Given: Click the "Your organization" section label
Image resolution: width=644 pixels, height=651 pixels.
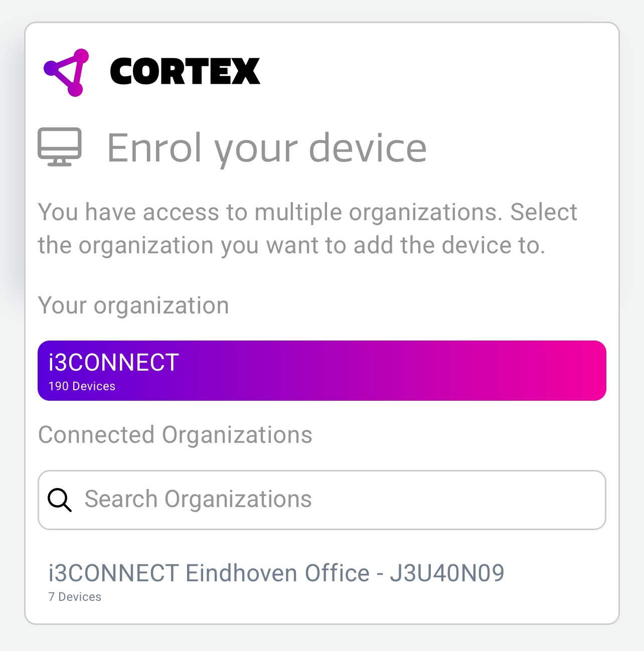Looking at the screenshot, I should [x=133, y=305].
